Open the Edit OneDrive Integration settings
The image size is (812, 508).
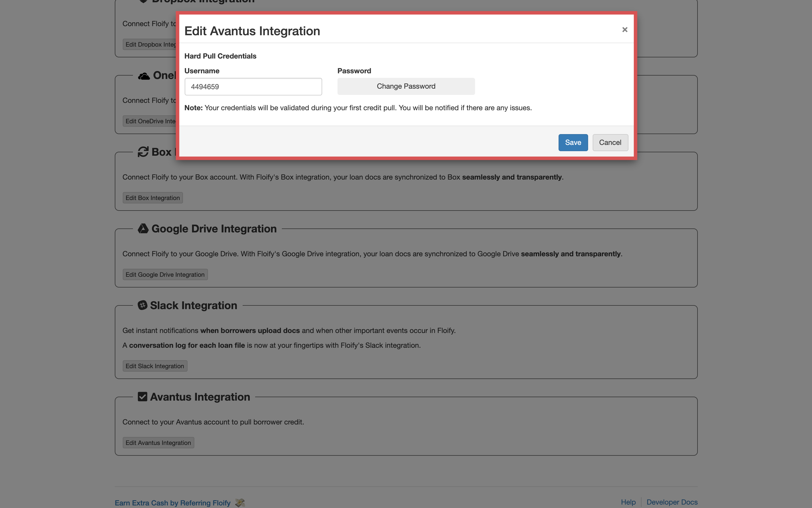pyautogui.click(x=151, y=121)
